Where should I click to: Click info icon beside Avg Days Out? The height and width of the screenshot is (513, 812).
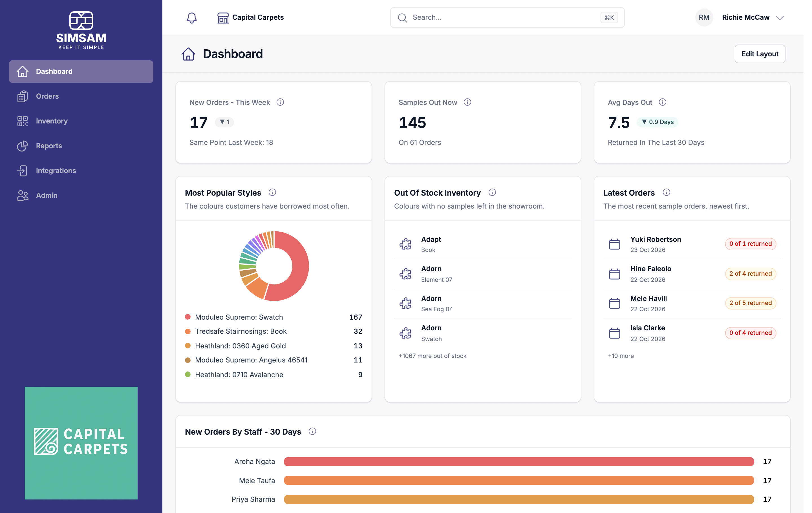click(662, 102)
